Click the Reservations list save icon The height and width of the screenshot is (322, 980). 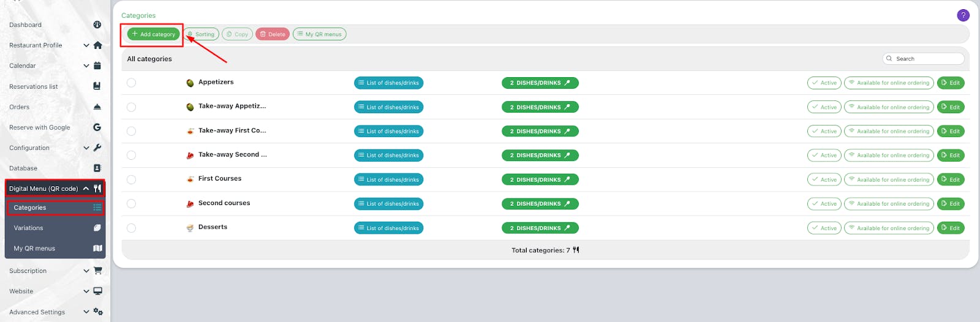(97, 86)
